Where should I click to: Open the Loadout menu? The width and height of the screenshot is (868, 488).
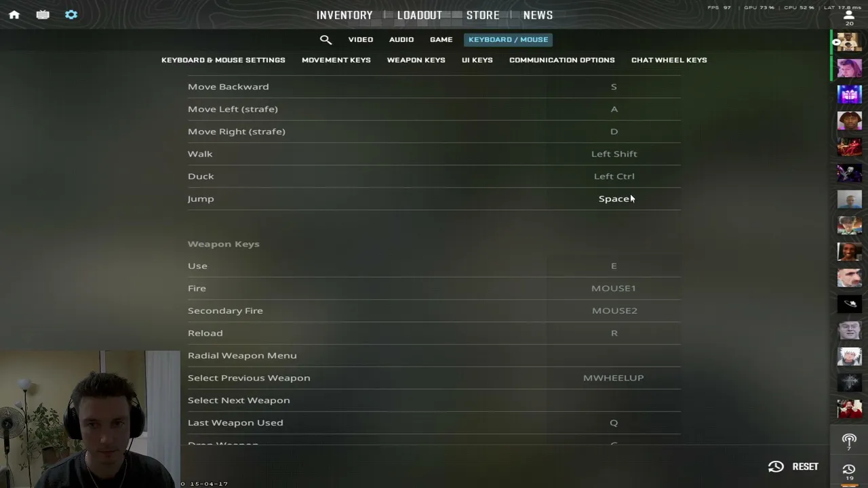[x=420, y=15]
